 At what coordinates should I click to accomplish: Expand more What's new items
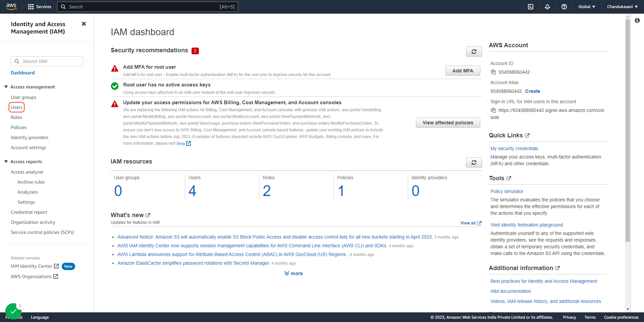coord(293,273)
